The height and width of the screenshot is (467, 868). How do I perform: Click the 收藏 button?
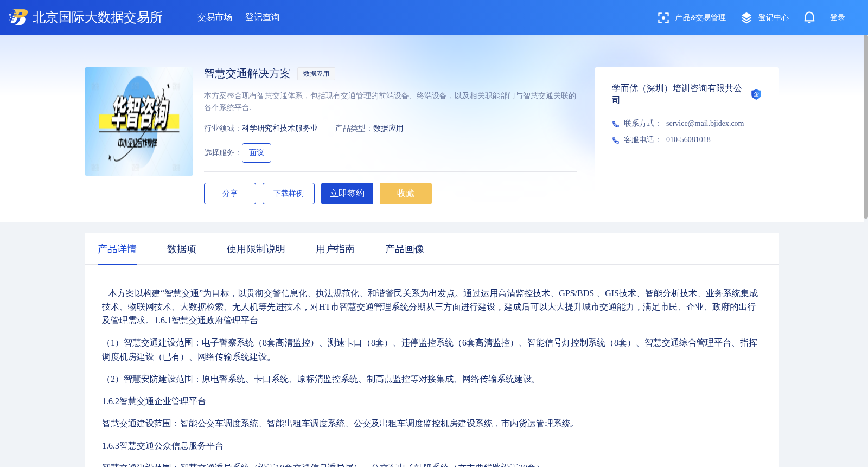(x=406, y=194)
